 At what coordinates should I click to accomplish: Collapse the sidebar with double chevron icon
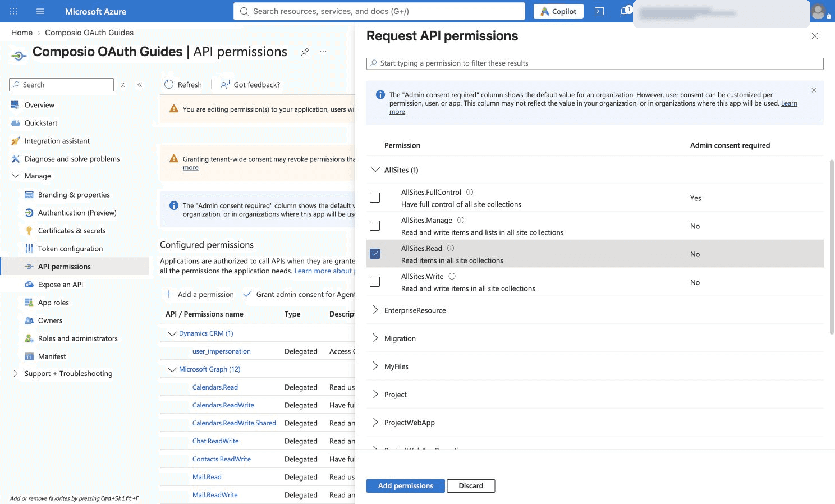pyautogui.click(x=140, y=85)
